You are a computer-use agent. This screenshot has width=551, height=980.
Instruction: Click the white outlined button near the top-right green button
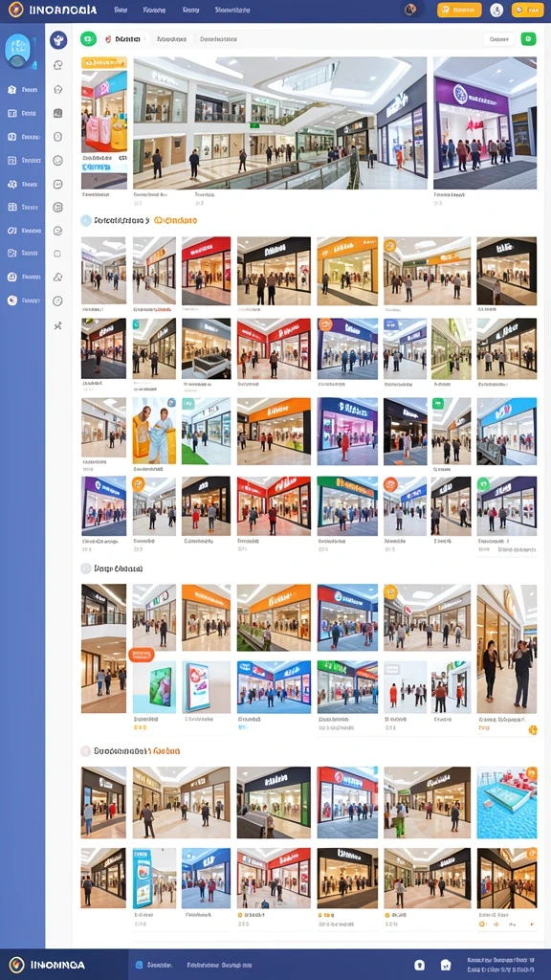[x=499, y=39]
